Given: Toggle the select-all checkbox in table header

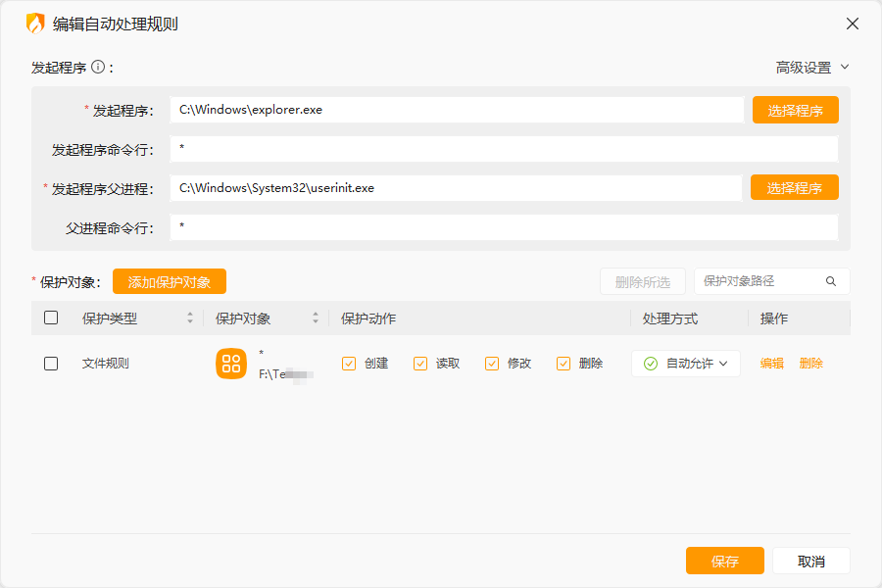Looking at the screenshot, I should 51,318.
